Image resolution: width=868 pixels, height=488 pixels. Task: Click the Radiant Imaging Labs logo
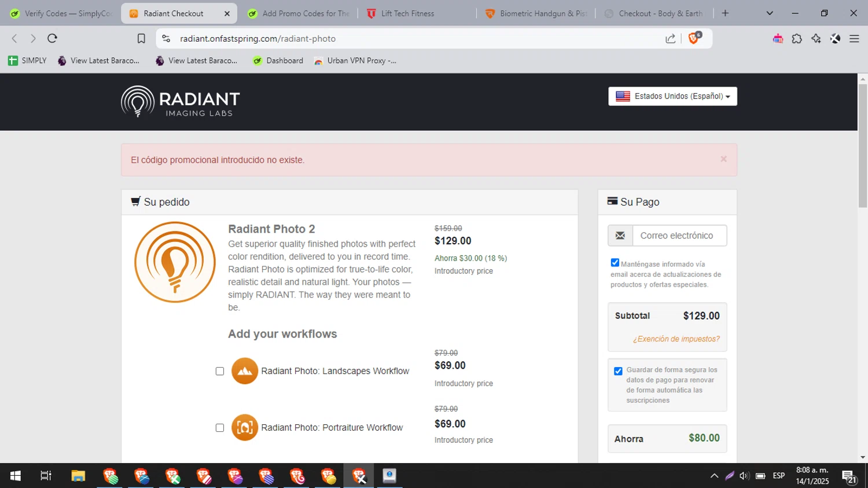point(180,101)
